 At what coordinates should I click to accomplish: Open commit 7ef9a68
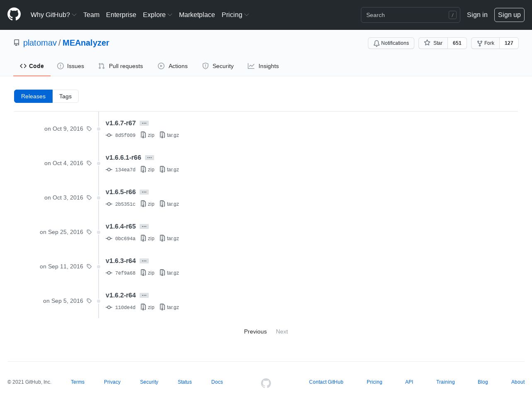[121, 273]
